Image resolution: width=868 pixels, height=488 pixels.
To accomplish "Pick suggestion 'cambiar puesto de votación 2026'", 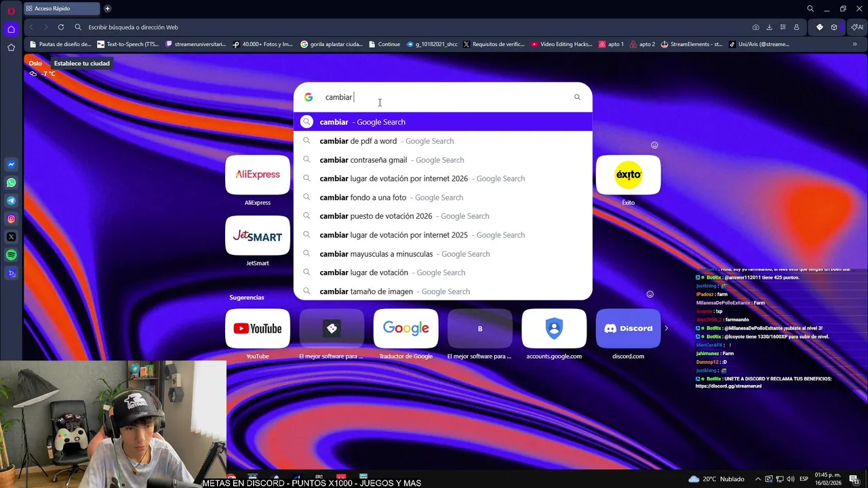I will 443,216.
